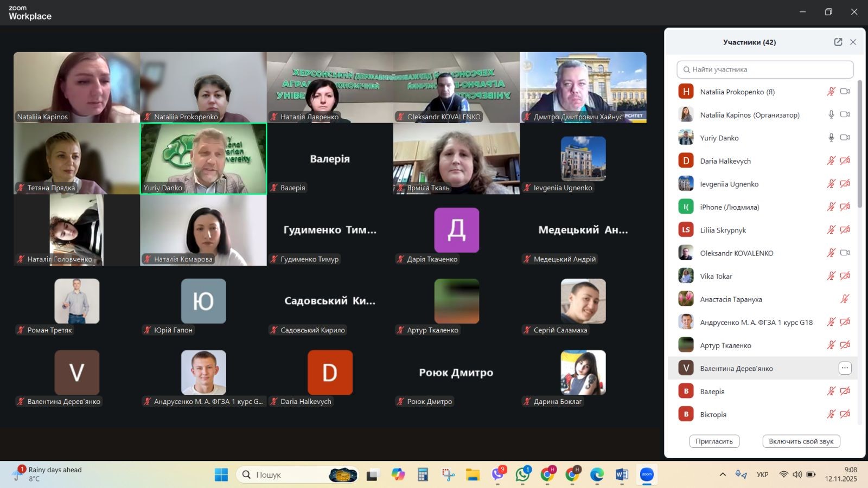The height and width of the screenshot is (488, 868).
Task: Open WhatsApp from the taskbar
Action: 522,474
